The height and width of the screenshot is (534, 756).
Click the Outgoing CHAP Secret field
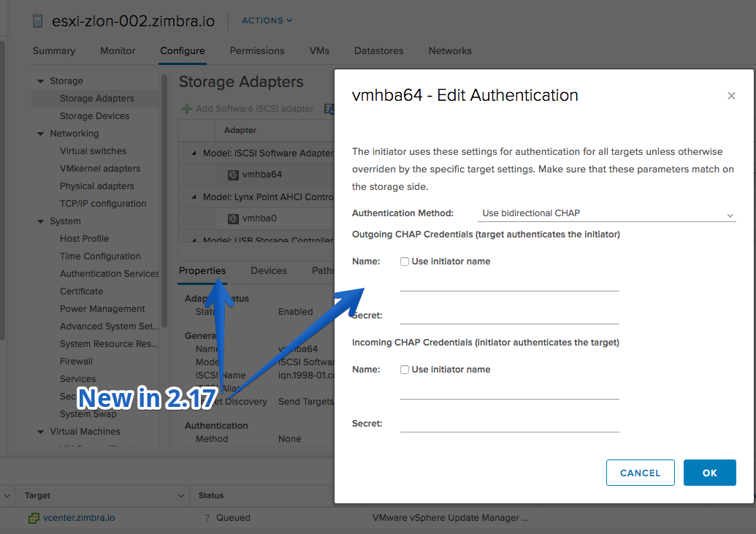coord(510,316)
